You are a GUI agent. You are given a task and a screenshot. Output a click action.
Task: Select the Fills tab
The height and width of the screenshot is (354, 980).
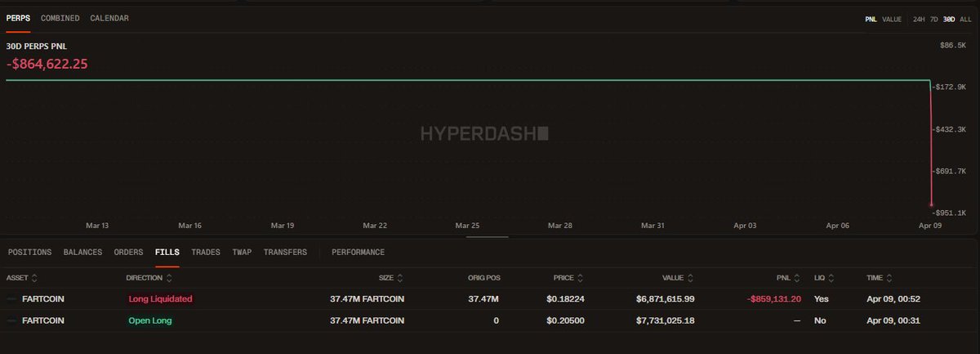click(x=167, y=253)
